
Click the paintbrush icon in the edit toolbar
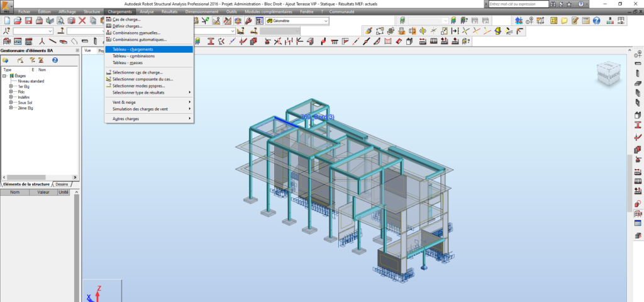point(369,31)
